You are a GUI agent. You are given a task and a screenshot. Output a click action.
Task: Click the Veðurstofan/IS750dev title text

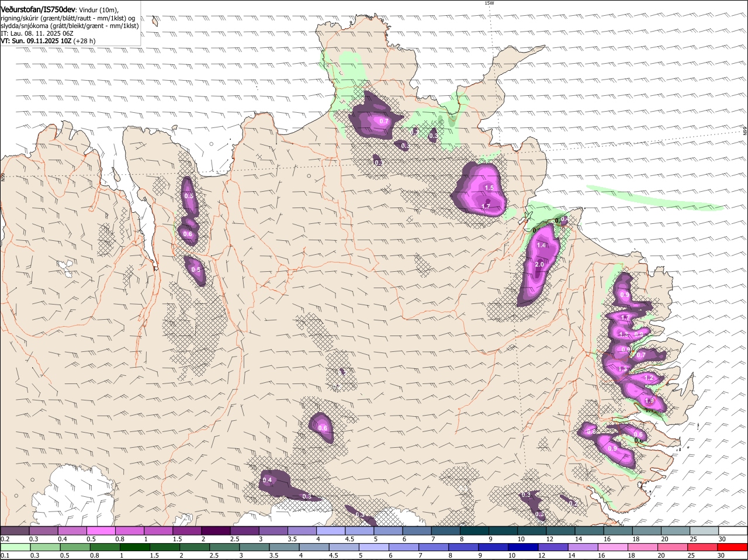pyautogui.click(x=38, y=9)
